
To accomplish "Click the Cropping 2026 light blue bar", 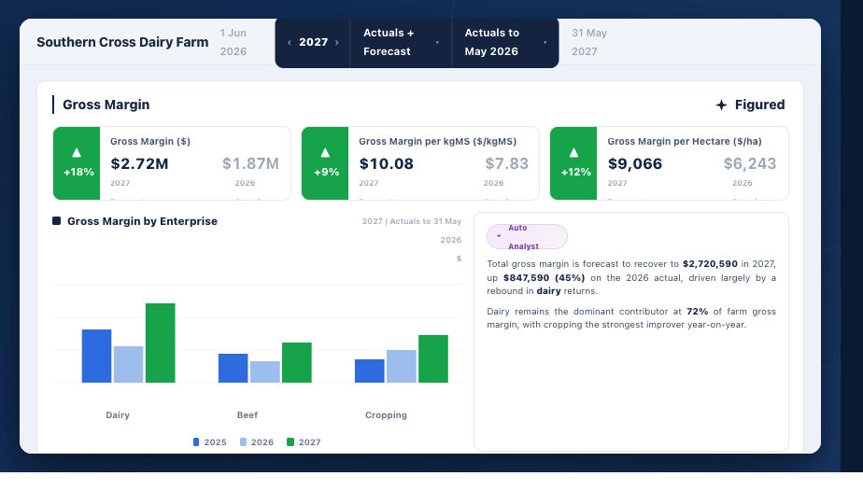I will click(x=402, y=366).
